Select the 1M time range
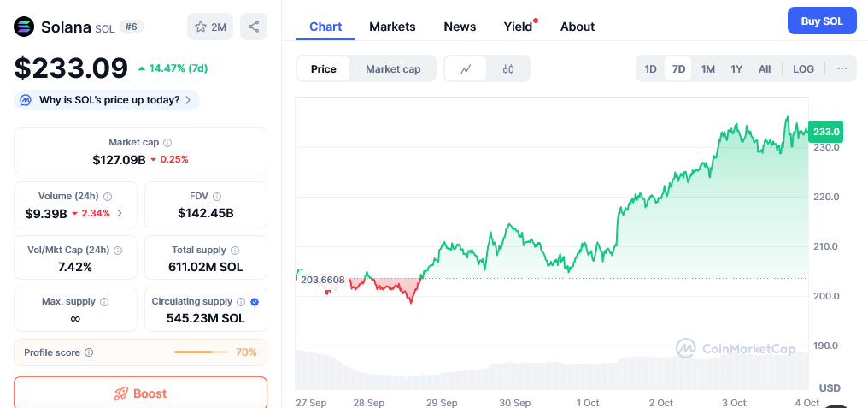This screenshot has height=408, width=868. pyautogui.click(x=707, y=69)
